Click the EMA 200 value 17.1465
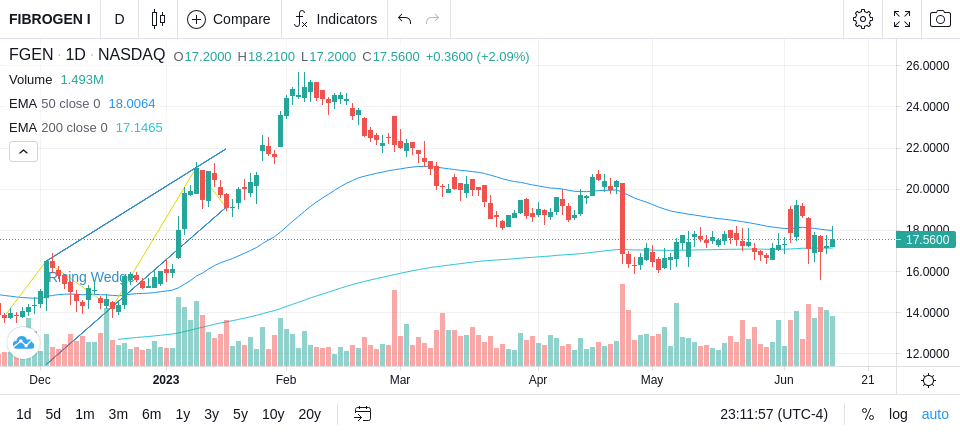 pos(139,127)
